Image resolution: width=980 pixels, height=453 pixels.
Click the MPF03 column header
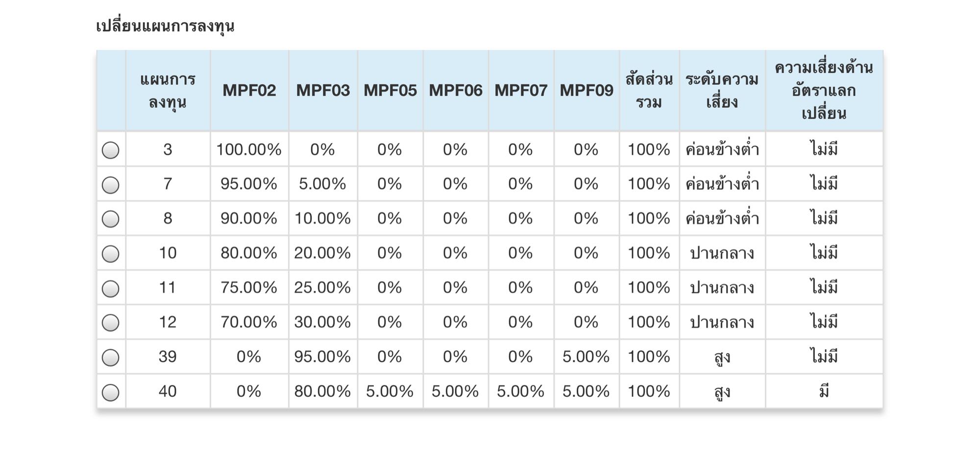pos(323,91)
